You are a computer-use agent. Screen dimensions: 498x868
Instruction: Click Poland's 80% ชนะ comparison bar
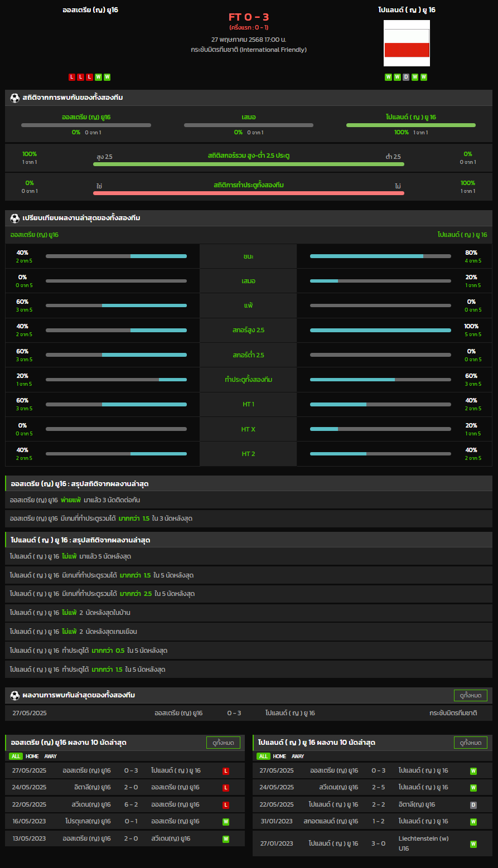pos(380,256)
